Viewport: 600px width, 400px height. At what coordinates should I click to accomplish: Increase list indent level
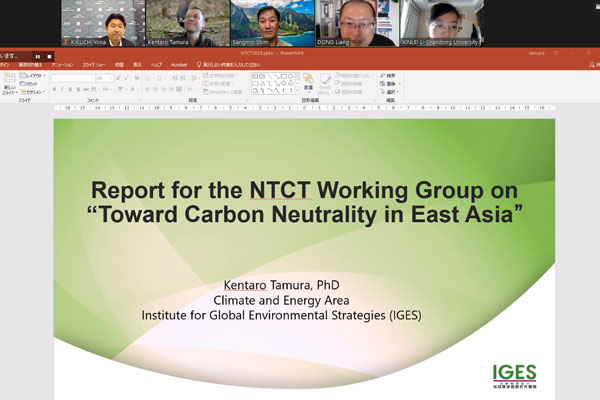[x=183, y=78]
